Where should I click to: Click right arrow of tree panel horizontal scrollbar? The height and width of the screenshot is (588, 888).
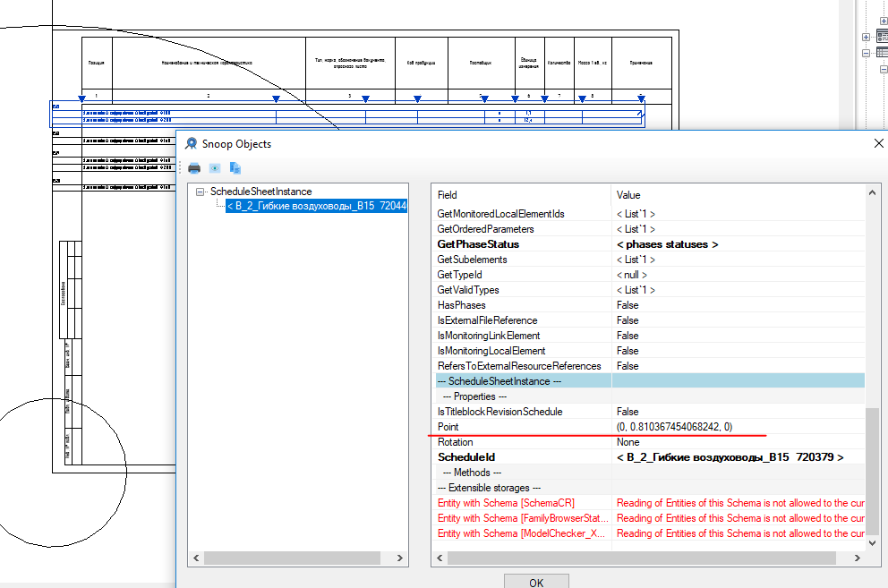click(x=400, y=558)
